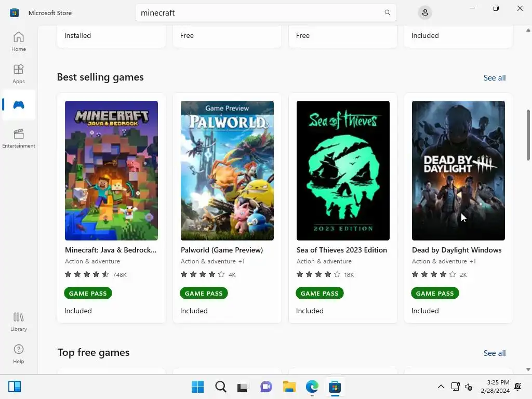Click the 'Dead by Daylight Windows' title
Image resolution: width=532 pixels, height=399 pixels.
click(x=457, y=250)
